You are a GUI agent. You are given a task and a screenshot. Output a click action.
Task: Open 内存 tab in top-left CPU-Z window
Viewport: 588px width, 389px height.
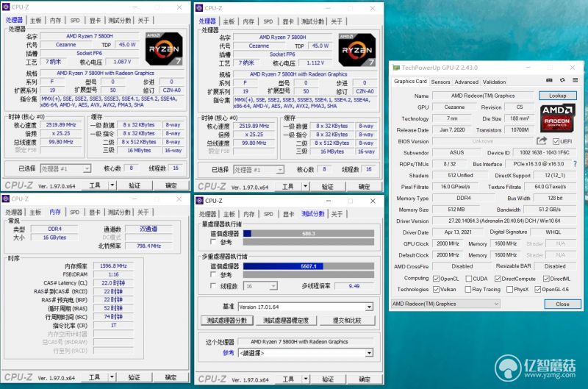click(x=56, y=21)
